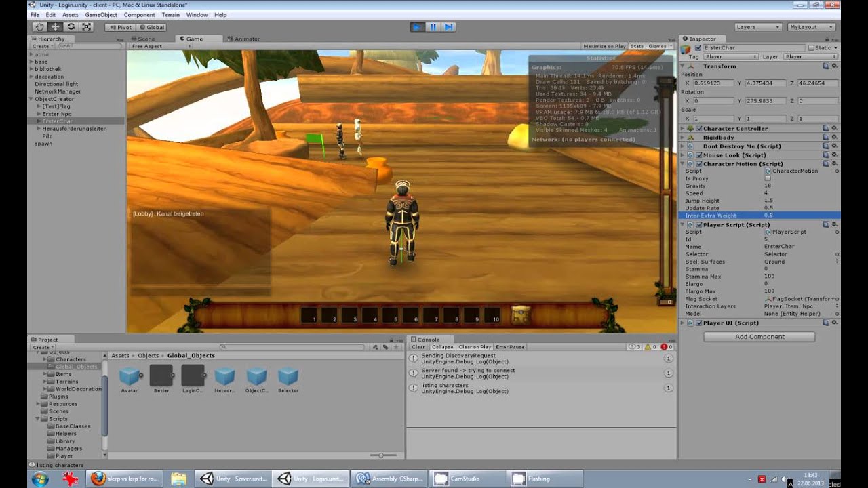Toggle Maximize on Play
This screenshot has height=488, width=868.
(x=604, y=46)
